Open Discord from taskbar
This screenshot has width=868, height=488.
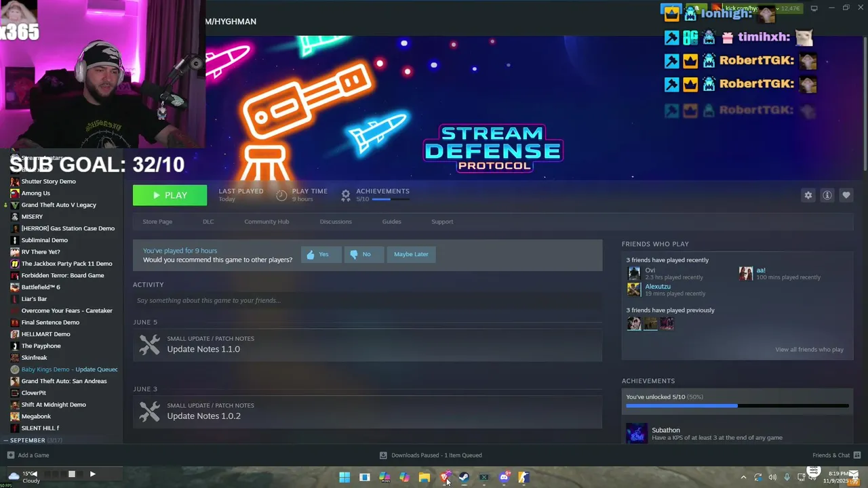(504, 477)
